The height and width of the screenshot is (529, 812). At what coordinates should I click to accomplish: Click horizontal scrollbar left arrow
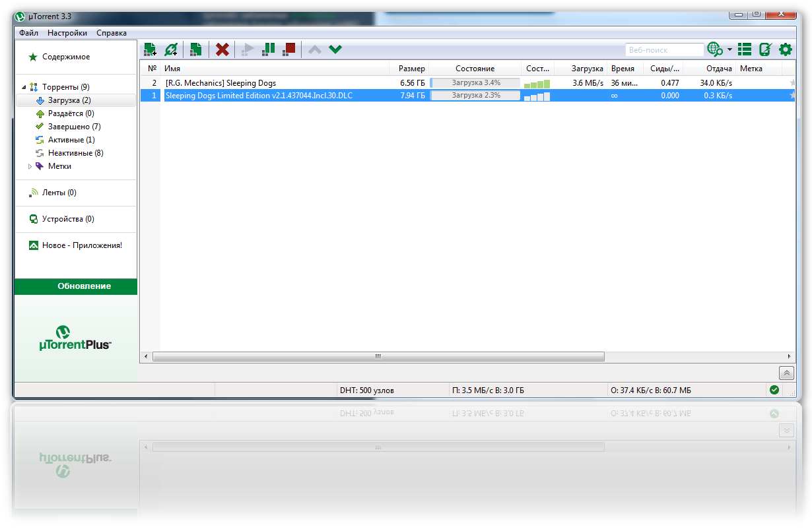[146, 356]
